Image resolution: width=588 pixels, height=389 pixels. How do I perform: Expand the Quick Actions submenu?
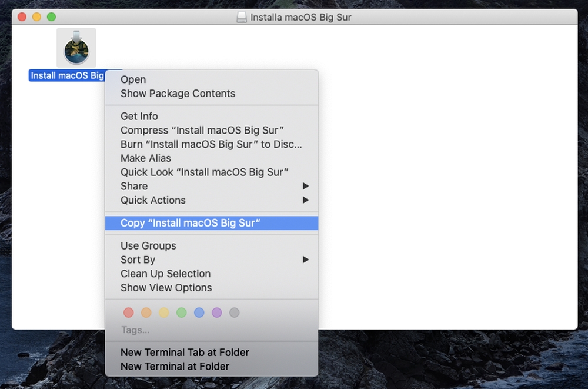(x=212, y=200)
